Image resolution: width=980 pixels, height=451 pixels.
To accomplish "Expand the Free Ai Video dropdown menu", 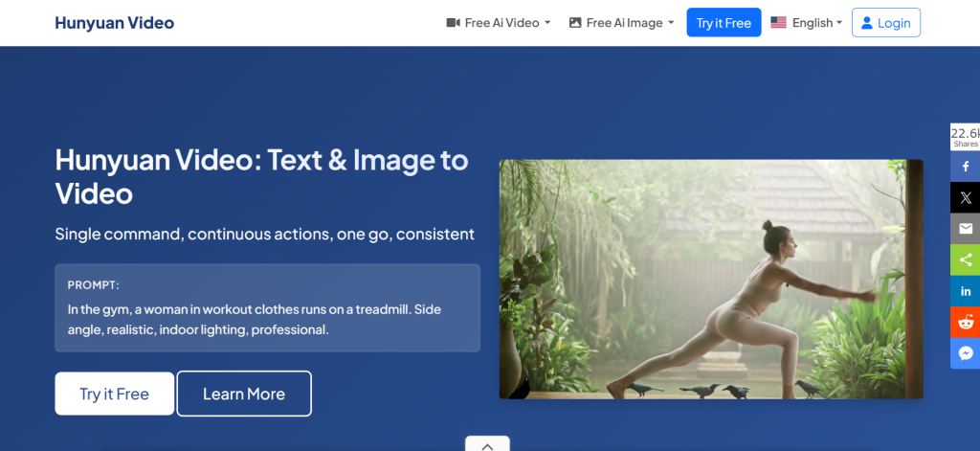I will [498, 23].
